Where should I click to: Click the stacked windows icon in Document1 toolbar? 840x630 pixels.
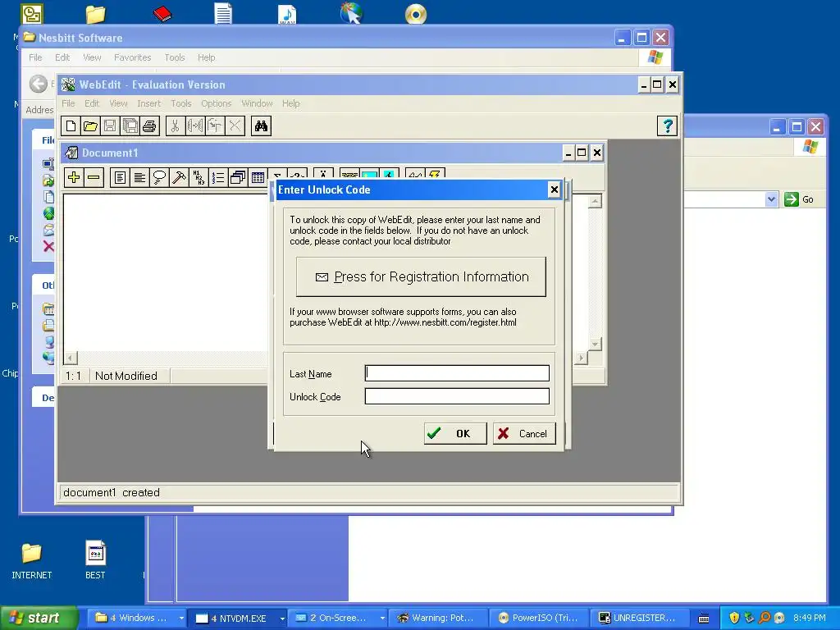[238, 177]
